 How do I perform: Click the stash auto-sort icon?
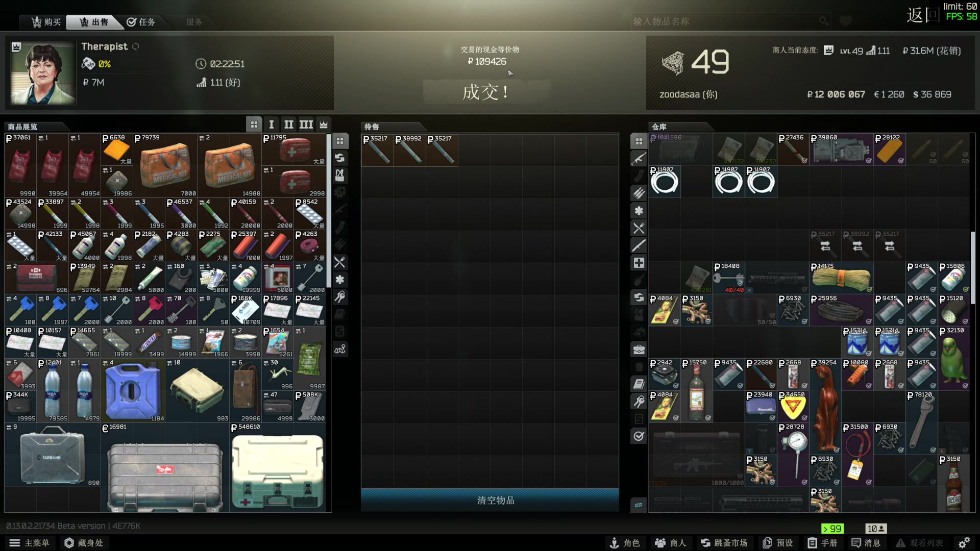(639, 505)
